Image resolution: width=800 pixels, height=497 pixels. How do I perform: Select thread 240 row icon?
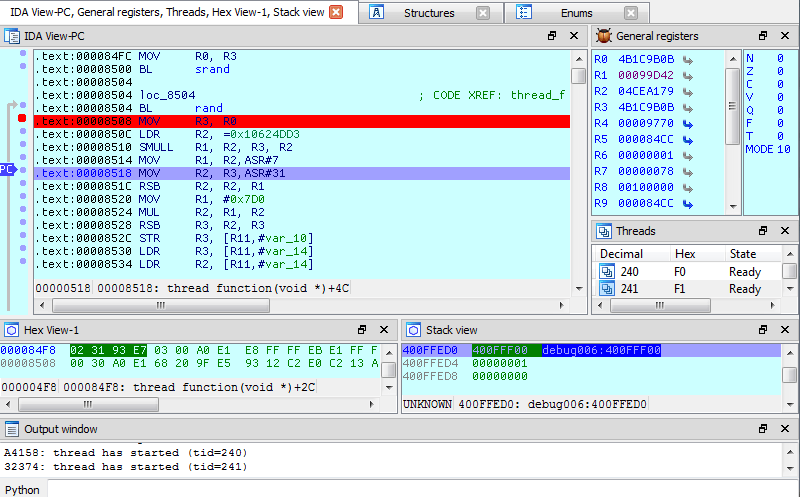point(607,271)
